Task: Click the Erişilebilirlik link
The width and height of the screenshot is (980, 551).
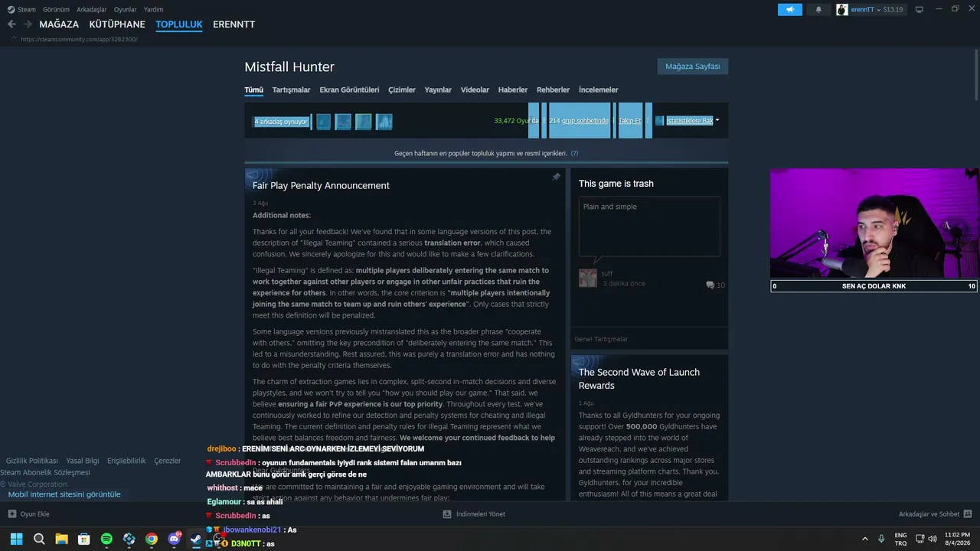Action: click(x=126, y=461)
